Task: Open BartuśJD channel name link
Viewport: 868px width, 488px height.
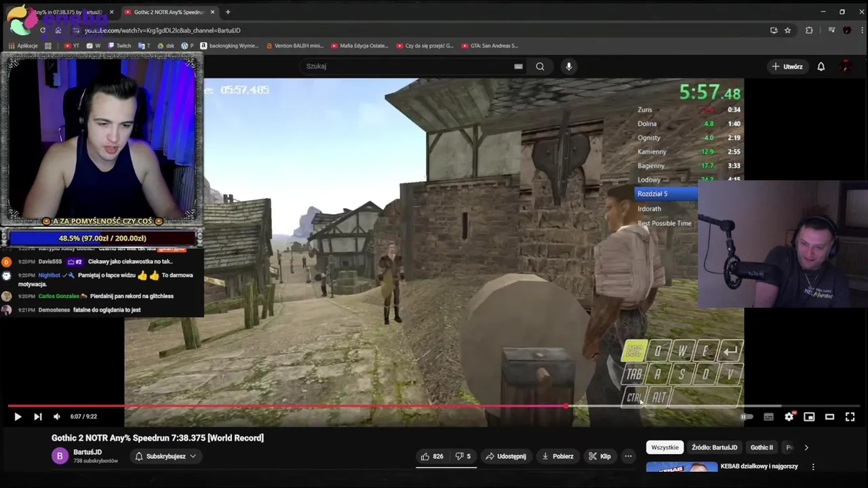Action: [87, 452]
